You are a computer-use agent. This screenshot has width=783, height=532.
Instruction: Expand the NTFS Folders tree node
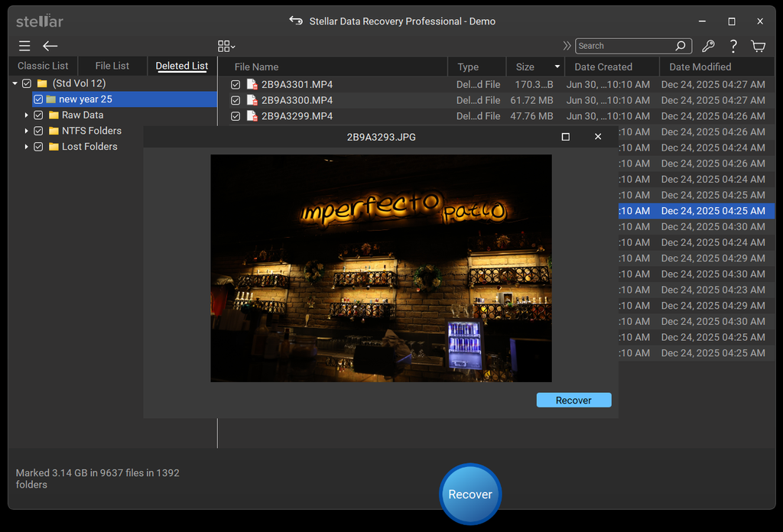point(26,131)
